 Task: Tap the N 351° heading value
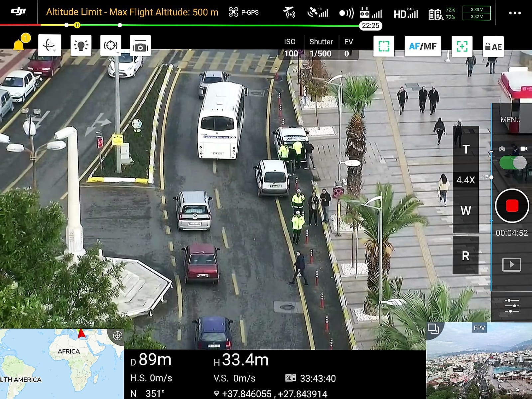[x=148, y=394]
